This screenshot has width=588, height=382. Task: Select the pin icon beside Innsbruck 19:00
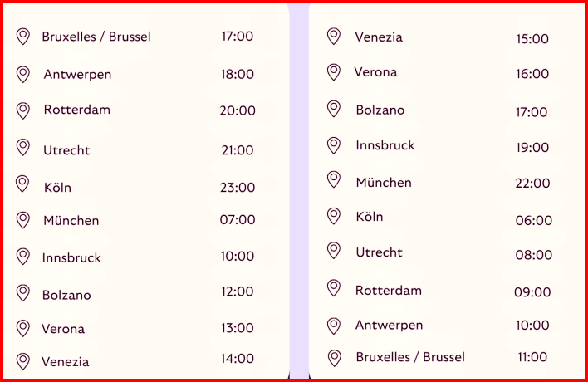tap(334, 145)
